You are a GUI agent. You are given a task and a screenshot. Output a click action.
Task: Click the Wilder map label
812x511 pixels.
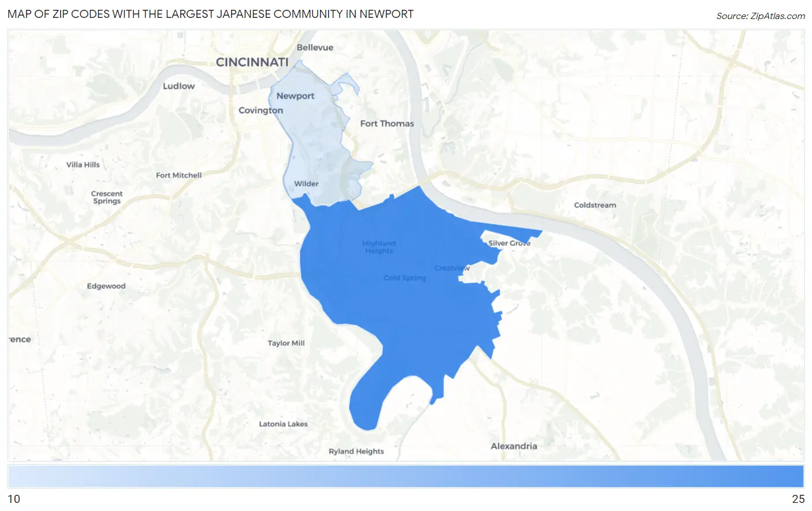306,184
